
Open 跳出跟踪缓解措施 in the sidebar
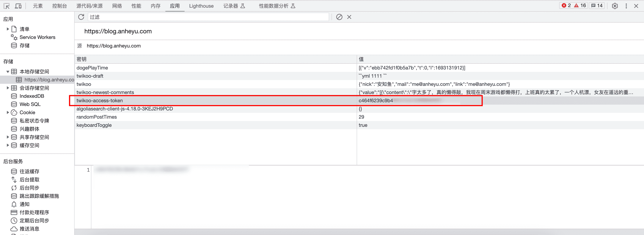click(x=39, y=196)
